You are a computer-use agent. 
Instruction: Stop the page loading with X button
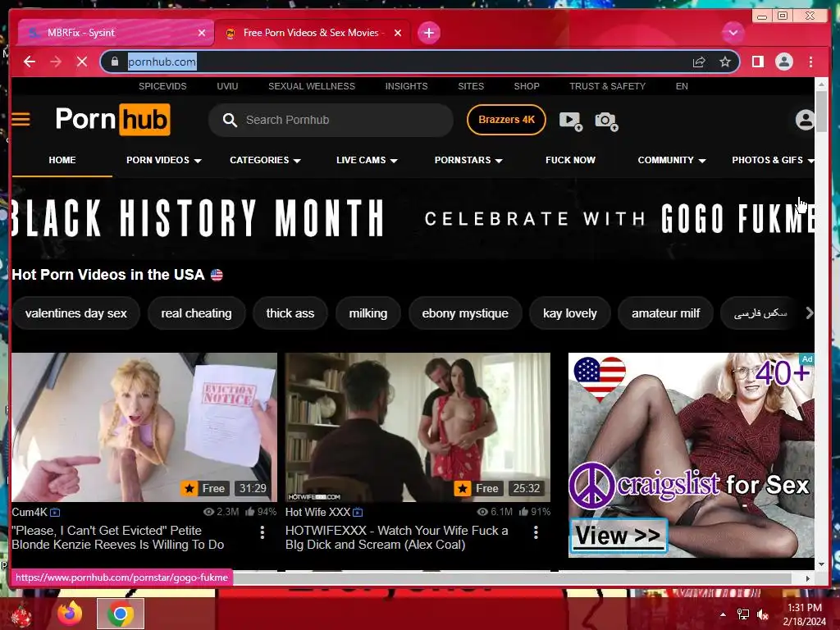[x=82, y=62]
